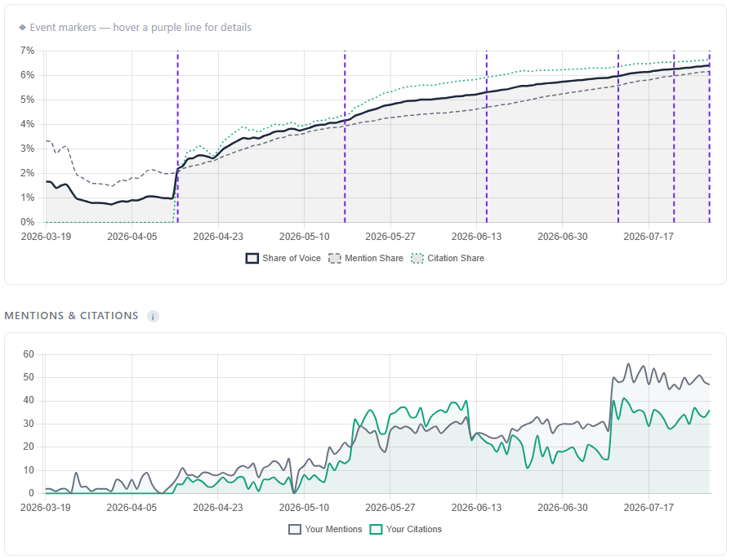The width and height of the screenshot is (731, 560).
Task: Click the 2026-03-19 label on share chart
Action: 47,237
